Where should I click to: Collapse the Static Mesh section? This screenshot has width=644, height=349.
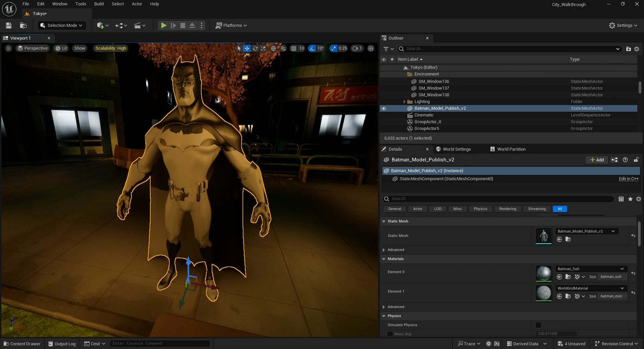pos(384,221)
